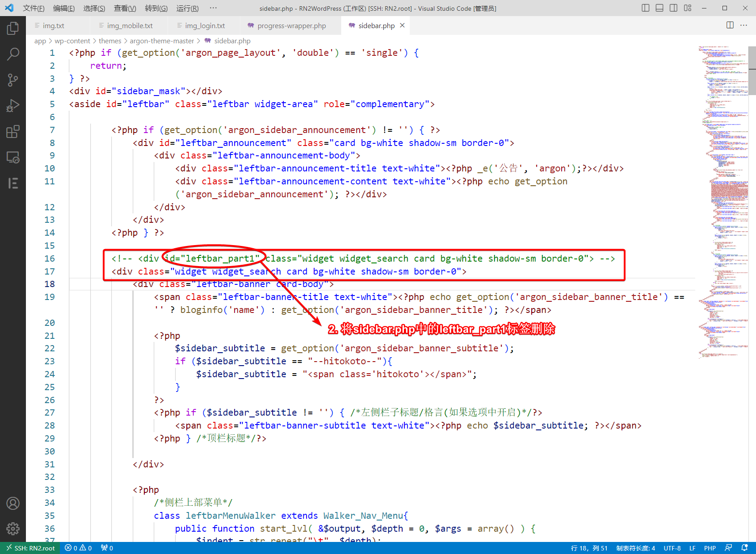The height and width of the screenshot is (554, 756).
Task: Open the 编辑(E) menu
Action: 64,8
